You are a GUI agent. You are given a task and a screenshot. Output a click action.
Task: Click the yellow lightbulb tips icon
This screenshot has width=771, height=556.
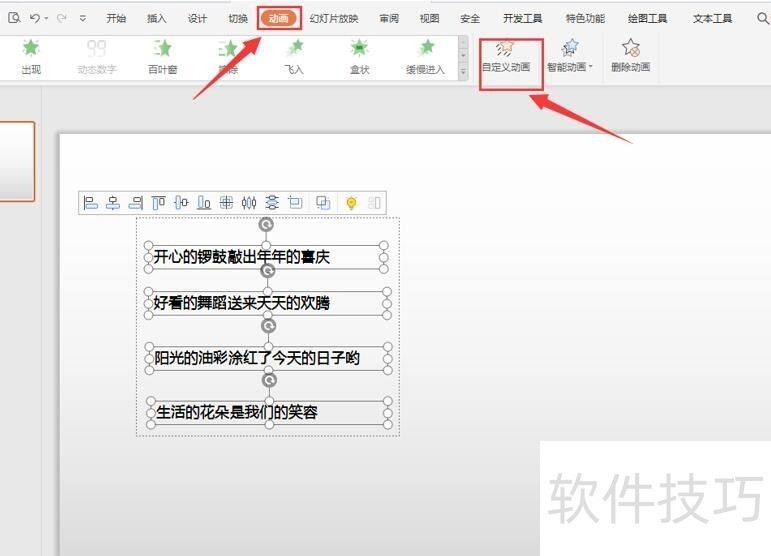click(x=351, y=203)
